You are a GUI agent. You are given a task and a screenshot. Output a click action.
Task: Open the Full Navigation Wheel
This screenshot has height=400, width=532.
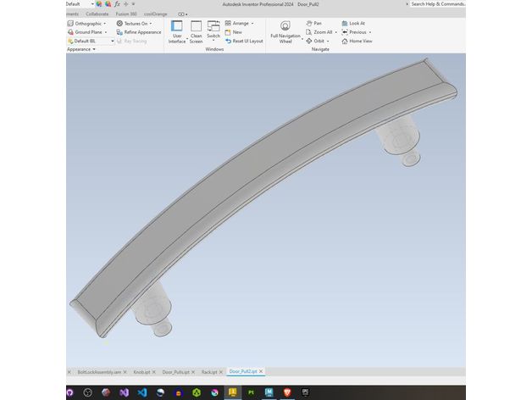[285, 31]
